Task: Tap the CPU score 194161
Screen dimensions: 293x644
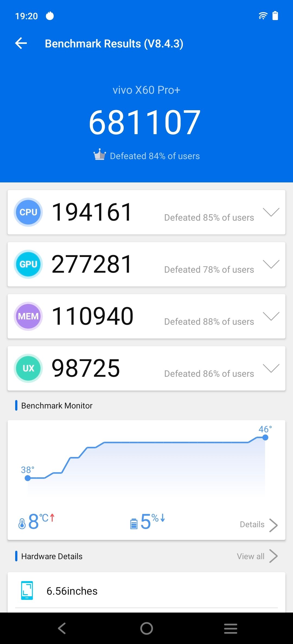Action: click(92, 212)
